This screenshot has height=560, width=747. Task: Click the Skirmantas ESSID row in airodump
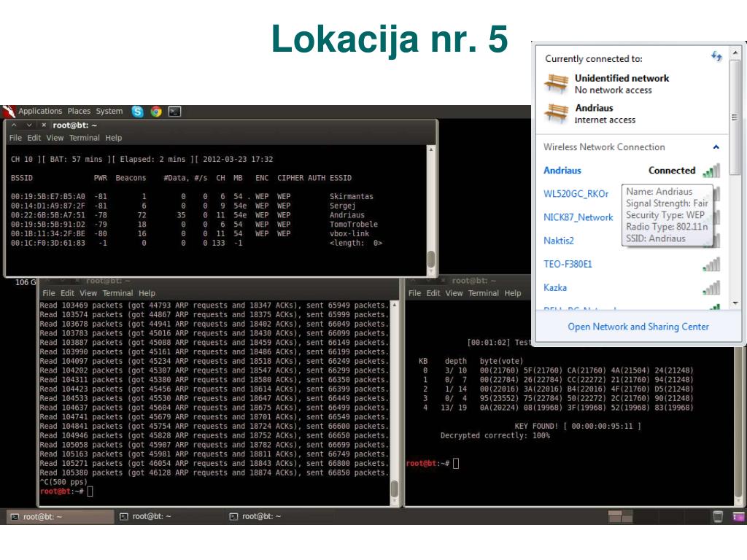(192, 196)
